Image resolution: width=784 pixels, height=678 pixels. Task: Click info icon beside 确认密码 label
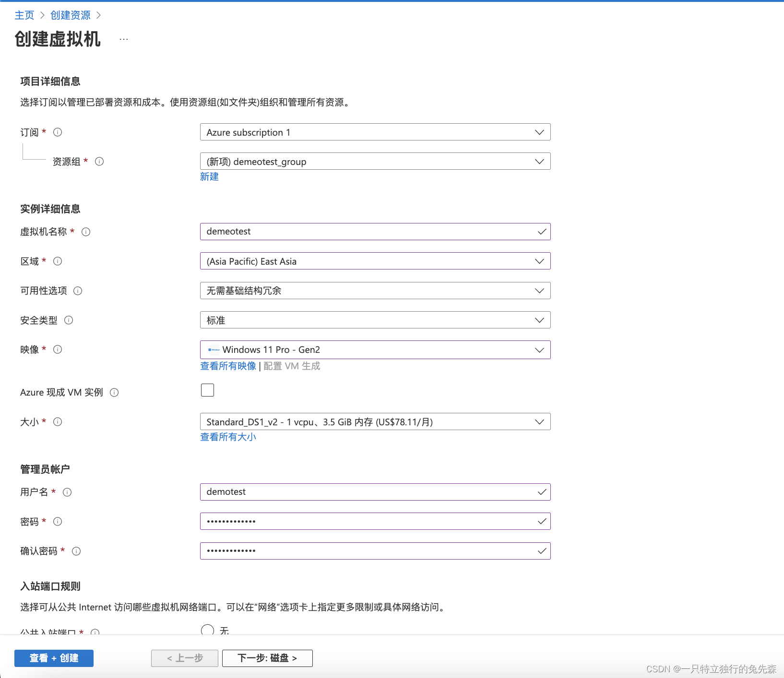point(76,551)
